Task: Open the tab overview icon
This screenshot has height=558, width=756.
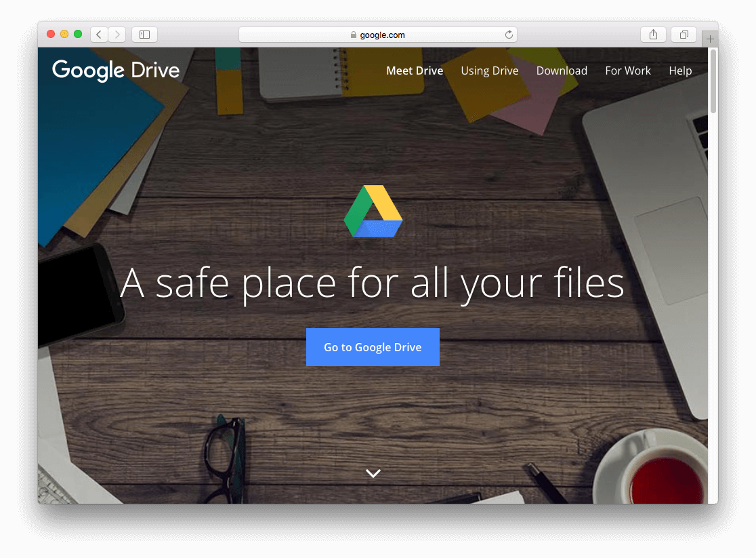Action: 683,34
